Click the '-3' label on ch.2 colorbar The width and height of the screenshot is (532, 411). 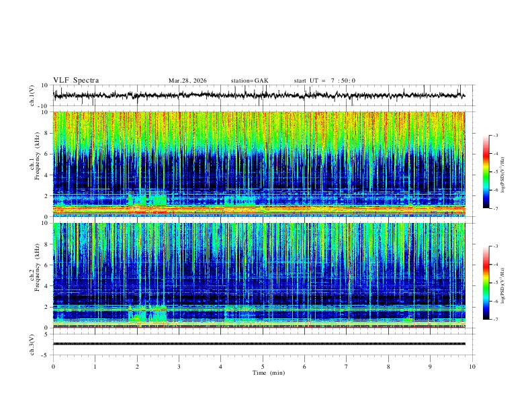point(495,246)
